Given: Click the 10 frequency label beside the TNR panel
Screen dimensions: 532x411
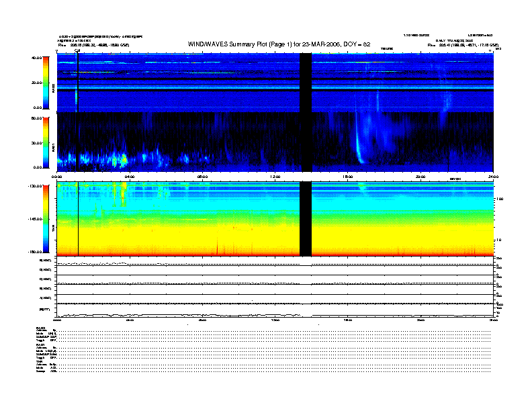Looking at the screenshot, I should [x=498, y=240].
